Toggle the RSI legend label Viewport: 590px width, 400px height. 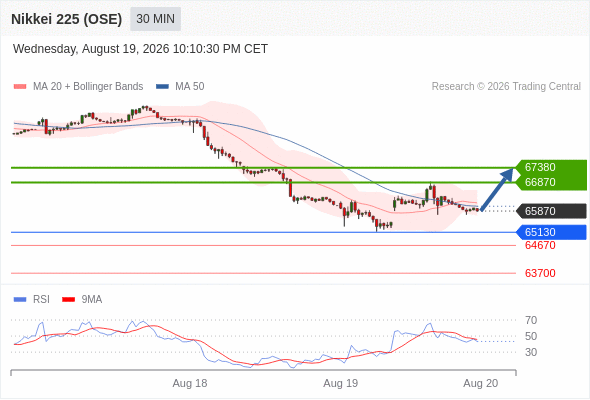point(41,300)
